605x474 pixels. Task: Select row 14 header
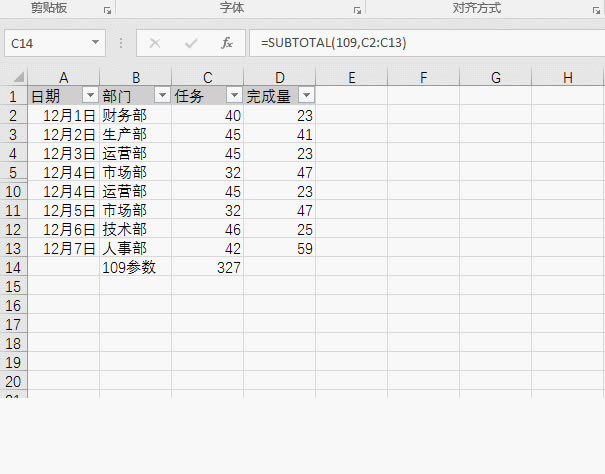coord(14,267)
